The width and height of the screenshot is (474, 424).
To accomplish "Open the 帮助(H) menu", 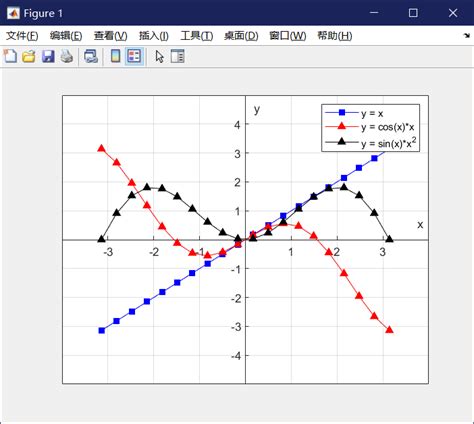I will click(x=335, y=36).
